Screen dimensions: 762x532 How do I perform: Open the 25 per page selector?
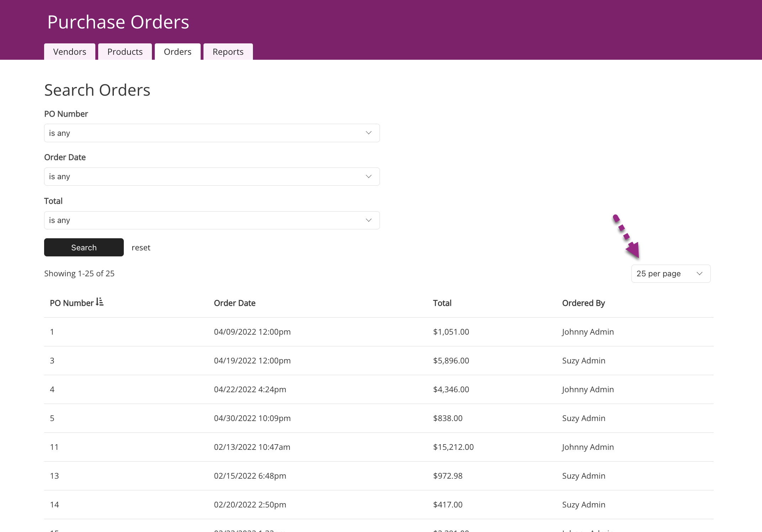tap(671, 274)
